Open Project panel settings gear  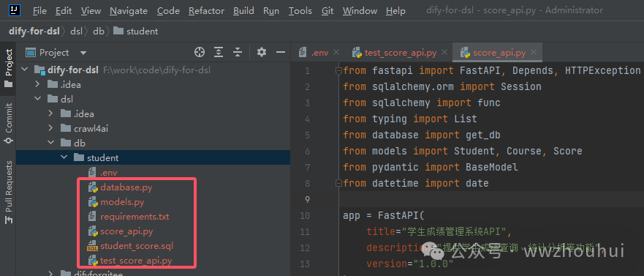point(261,52)
